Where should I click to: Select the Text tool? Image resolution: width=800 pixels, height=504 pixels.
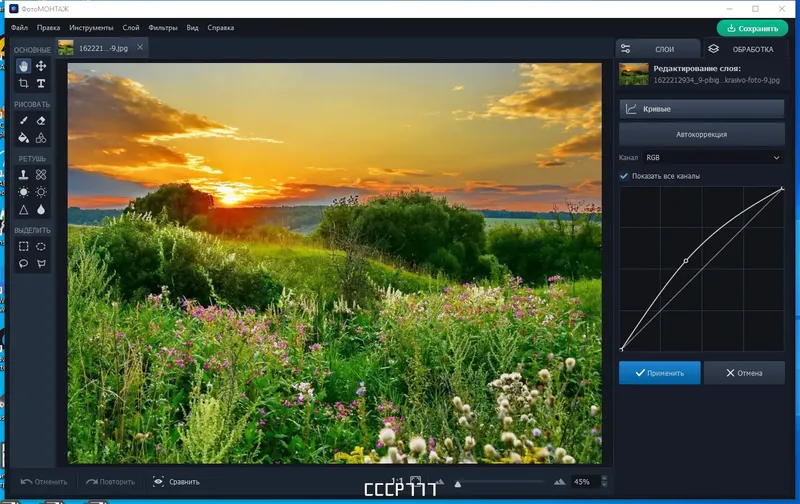point(41,83)
